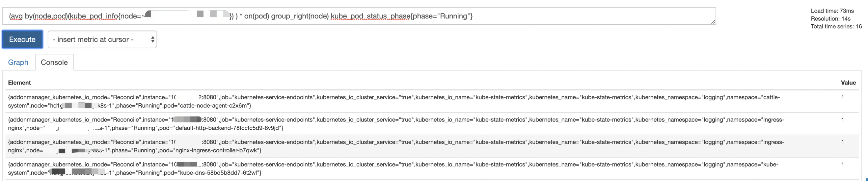Click the Resolution: 14s text
This screenshot has height=181, width=868.
830,18
